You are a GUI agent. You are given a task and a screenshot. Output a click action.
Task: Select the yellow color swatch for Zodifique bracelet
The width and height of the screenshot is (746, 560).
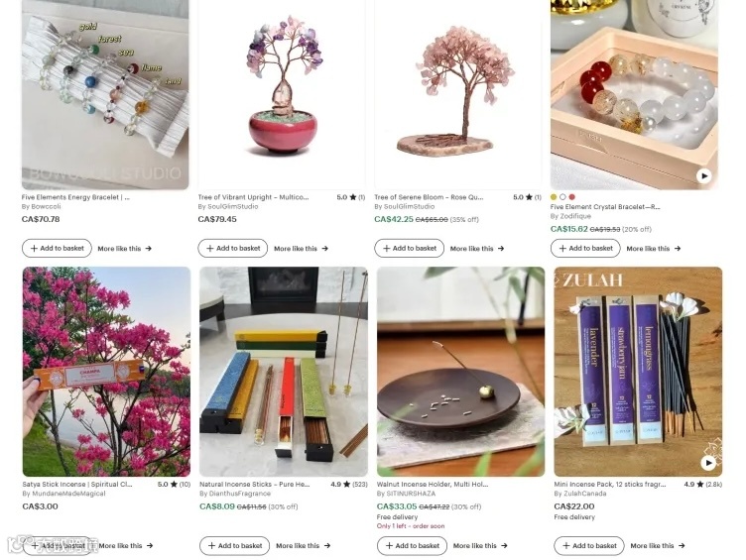pyautogui.click(x=554, y=197)
